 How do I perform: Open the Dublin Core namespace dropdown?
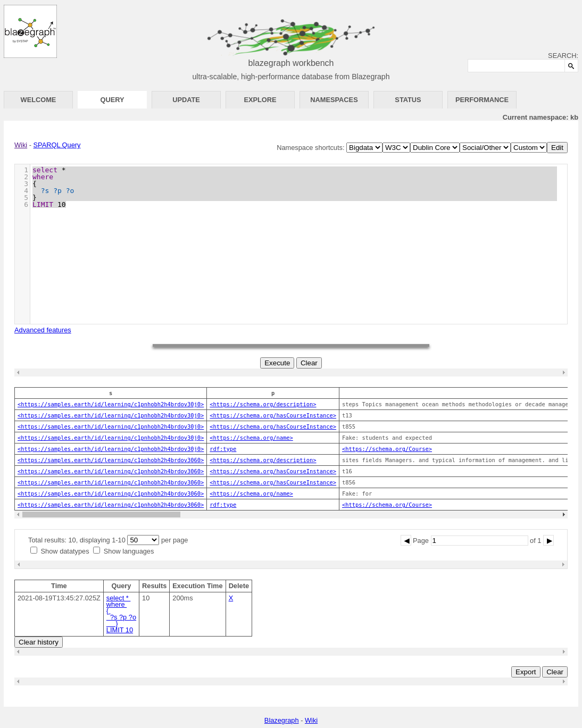pyautogui.click(x=435, y=148)
